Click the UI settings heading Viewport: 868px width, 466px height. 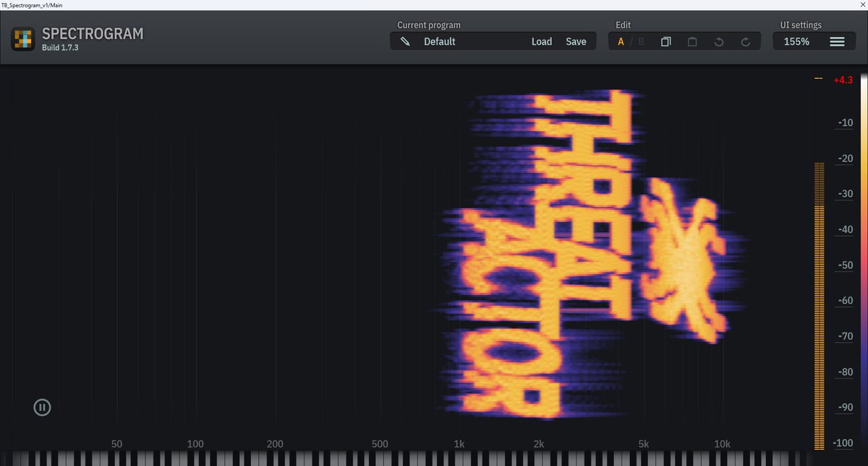[801, 25]
